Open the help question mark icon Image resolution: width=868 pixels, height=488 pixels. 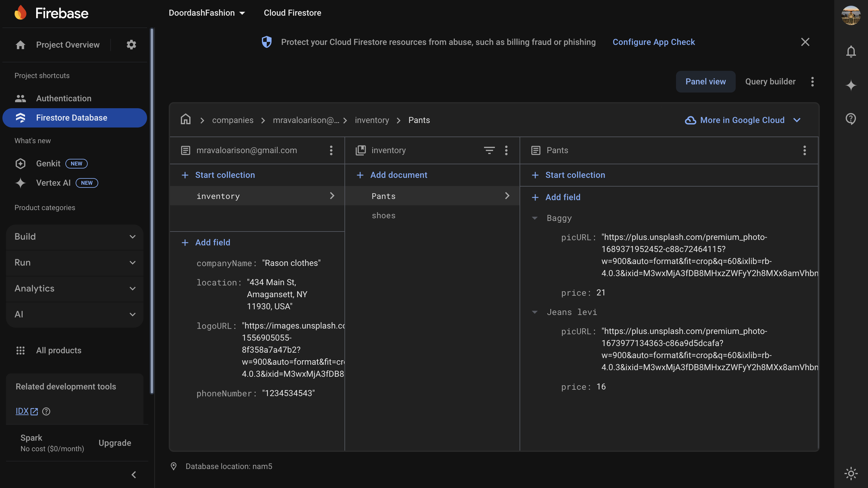point(851,119)
